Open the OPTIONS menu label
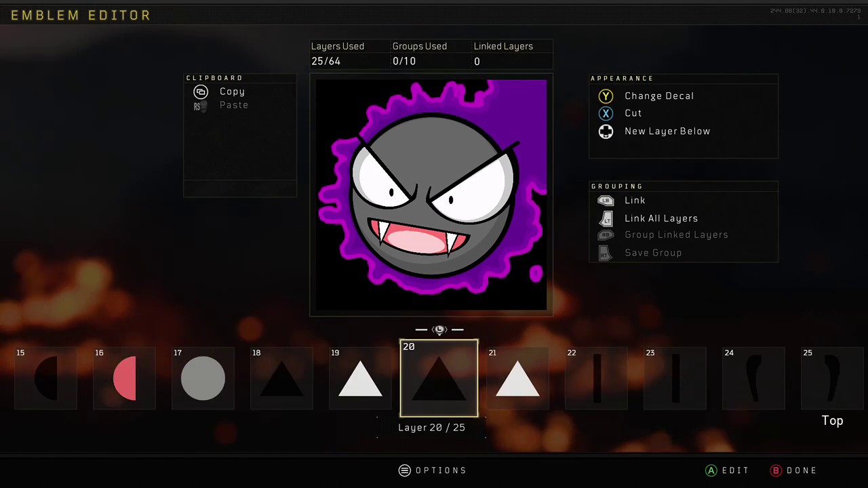Image resolution: width=868 pixels, height=488 pixels. (441, 470)
